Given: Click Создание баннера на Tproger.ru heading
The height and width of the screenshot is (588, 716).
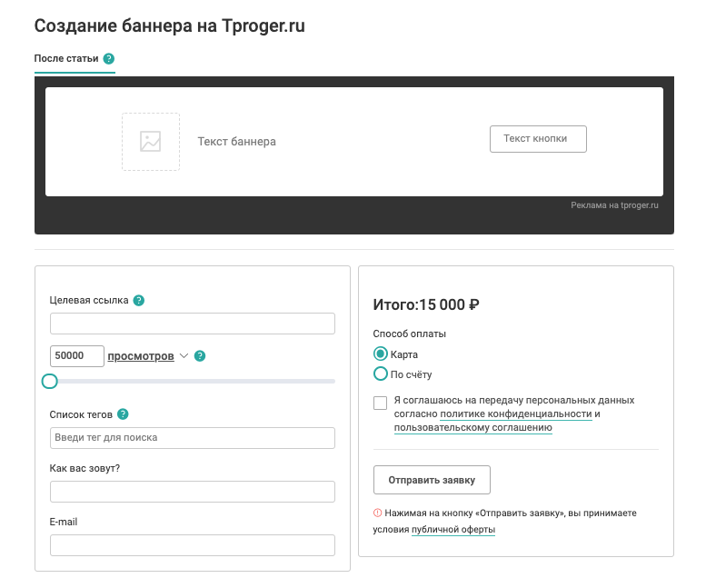Looking at the screenshot, I should (x=169, y=26).
